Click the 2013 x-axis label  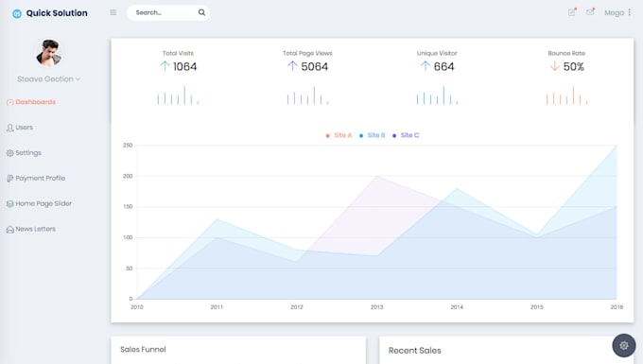(x=377, y=307)
